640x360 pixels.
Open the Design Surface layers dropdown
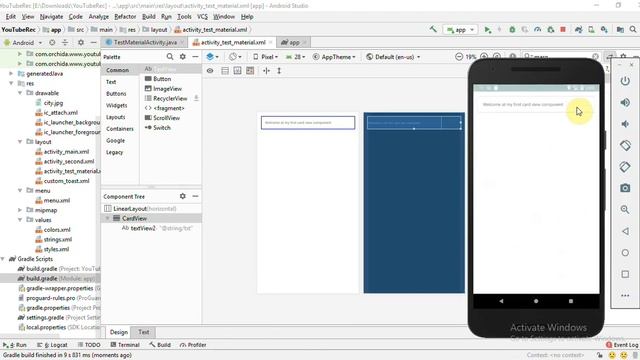tap(212, 57)
